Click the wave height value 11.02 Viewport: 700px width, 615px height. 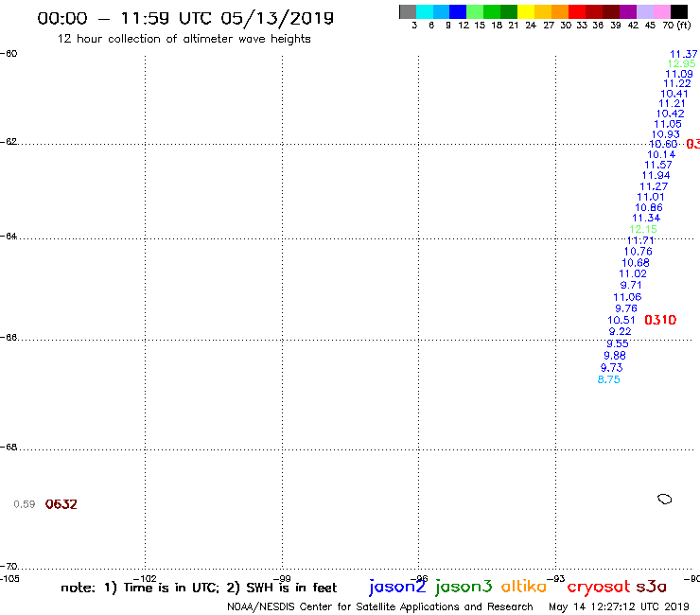[x=633, y=273]
